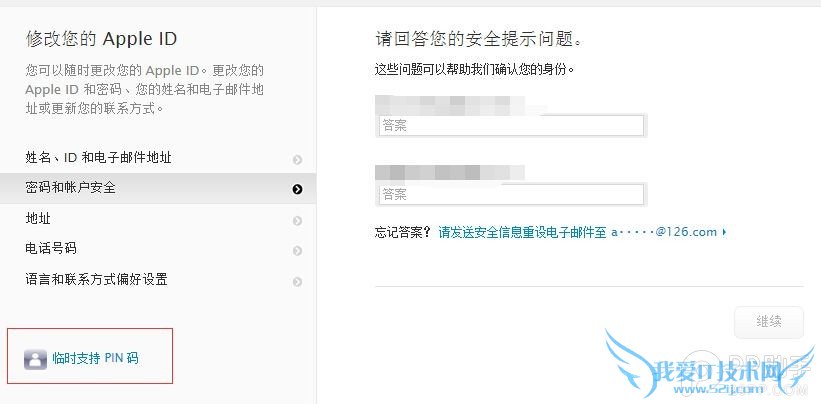Open 姓名、ID 和电子邮件地址 section
This screenshot has height=404, width=821.
click(105, 158)
